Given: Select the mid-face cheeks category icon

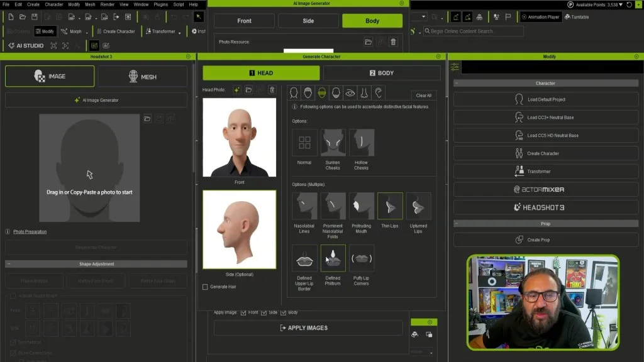Looking at the screenshot, I should tap(322, 93).
